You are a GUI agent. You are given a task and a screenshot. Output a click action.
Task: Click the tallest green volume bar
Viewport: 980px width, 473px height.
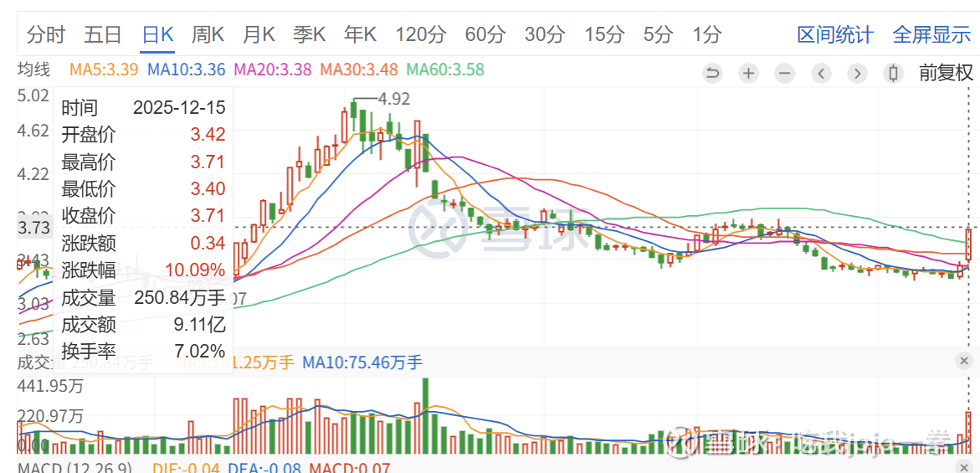[425, 416]
